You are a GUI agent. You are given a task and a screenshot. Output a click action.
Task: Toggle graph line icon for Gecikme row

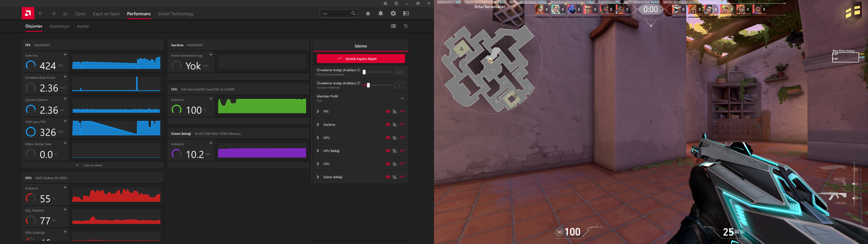tap(402, 125)
